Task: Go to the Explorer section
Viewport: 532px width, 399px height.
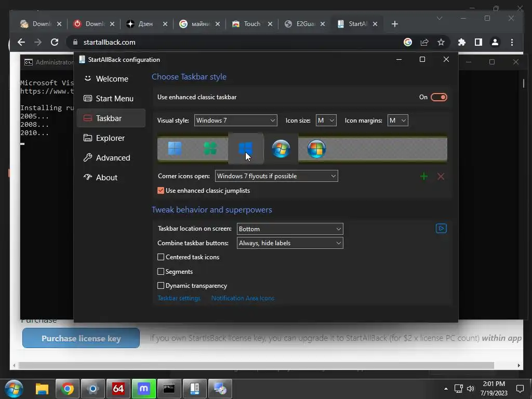Action: point(111,138)
